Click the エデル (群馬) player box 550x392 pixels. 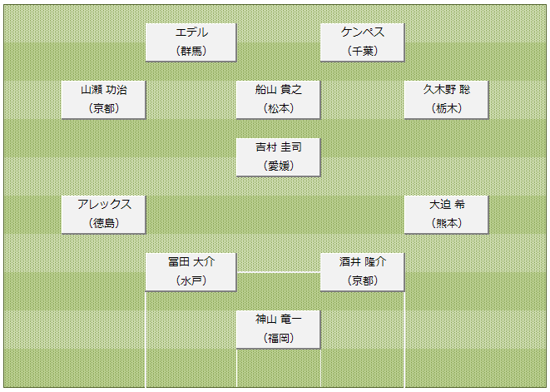191,42
